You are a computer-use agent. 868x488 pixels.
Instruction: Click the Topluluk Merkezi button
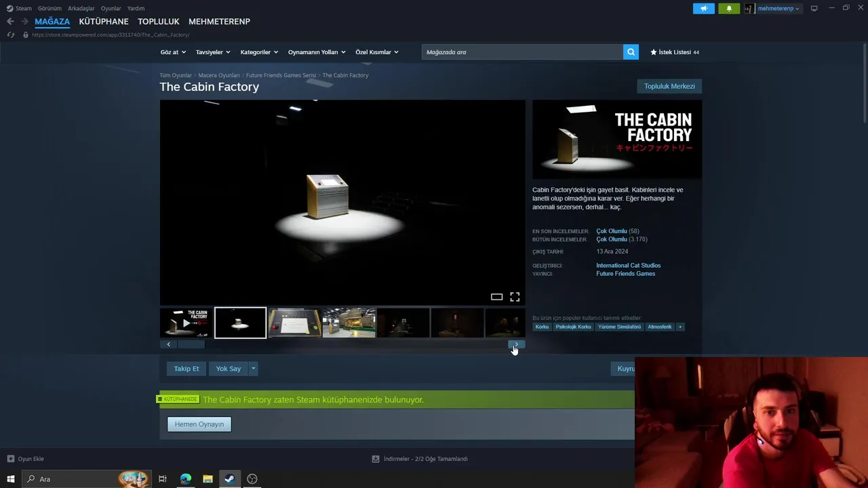[x=669, y=86]
